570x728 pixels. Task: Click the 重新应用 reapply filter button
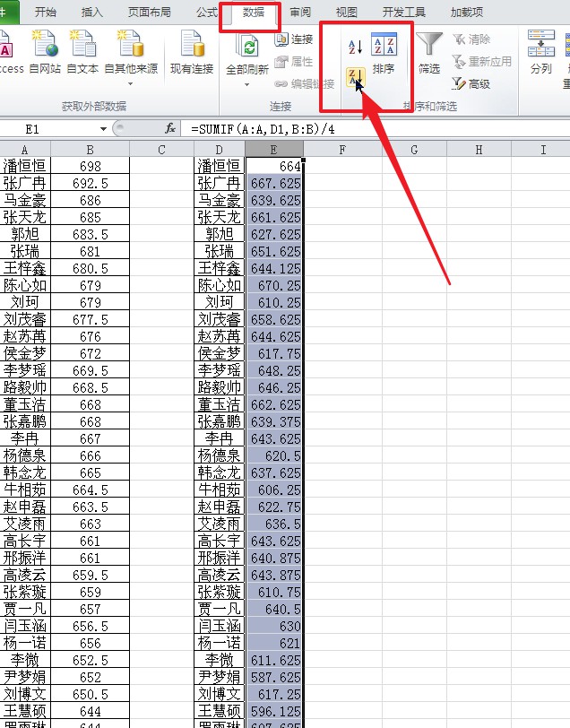pos(482,61)
